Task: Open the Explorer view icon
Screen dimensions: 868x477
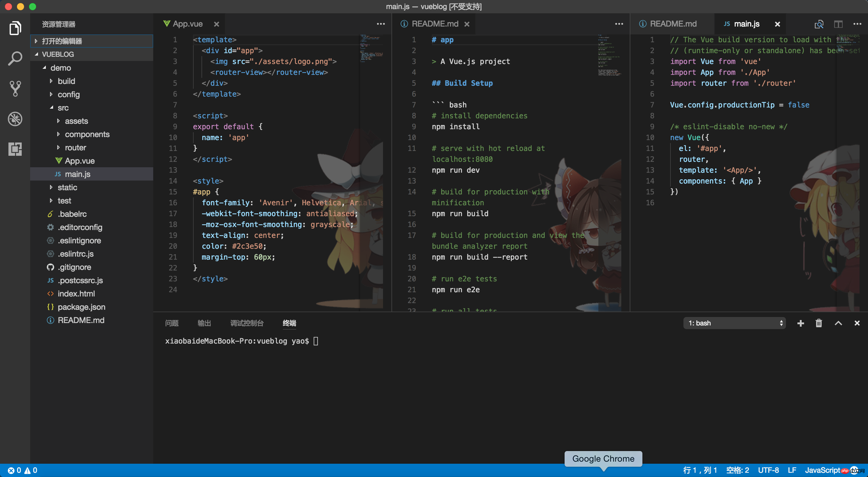Action: pos(15,28)
